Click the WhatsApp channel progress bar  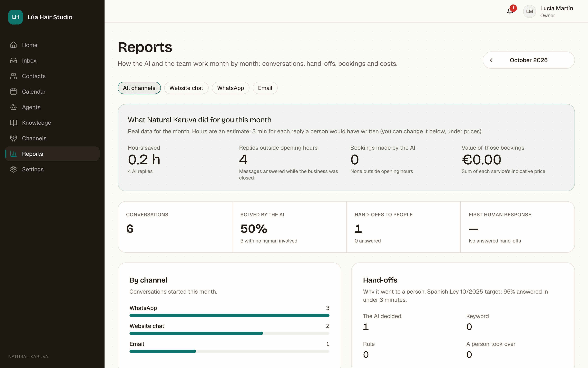point(229,315)
